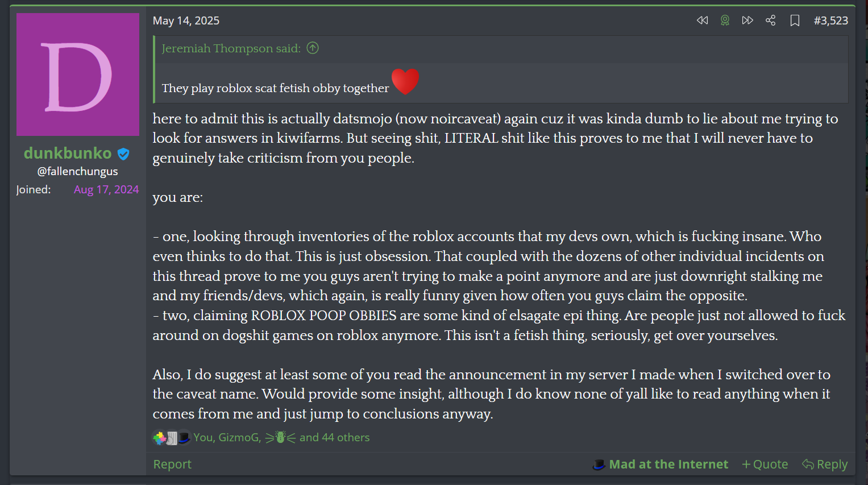Jump to previous post via rewind icon

pyautogui.click(x=702, y=20)
